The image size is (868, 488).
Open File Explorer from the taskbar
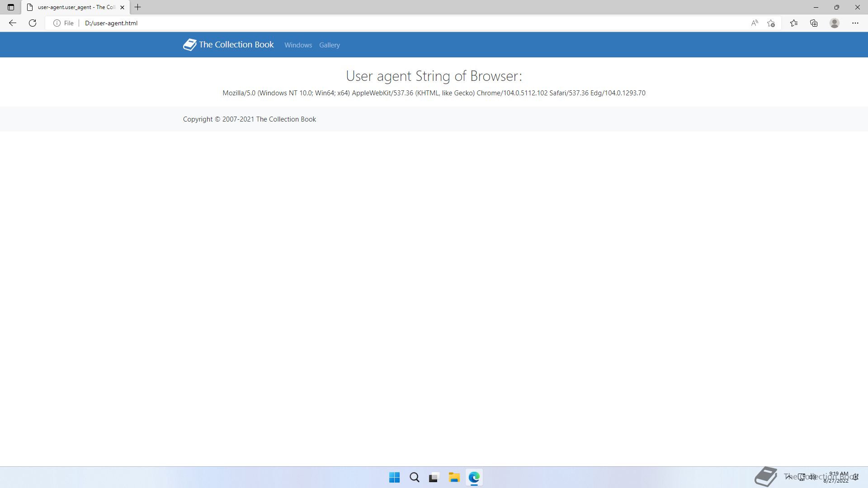[454, 477]
